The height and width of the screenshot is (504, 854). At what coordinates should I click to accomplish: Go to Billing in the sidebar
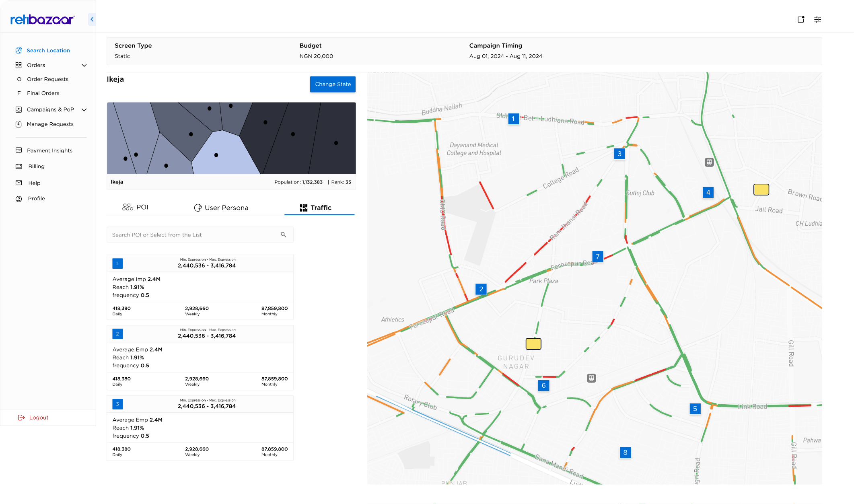pos(36,166)
